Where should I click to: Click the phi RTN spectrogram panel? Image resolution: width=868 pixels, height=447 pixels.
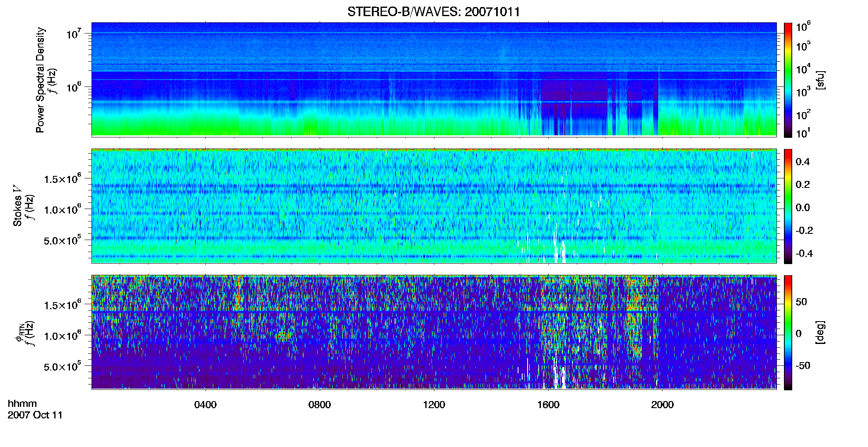(x=434, y=332)
